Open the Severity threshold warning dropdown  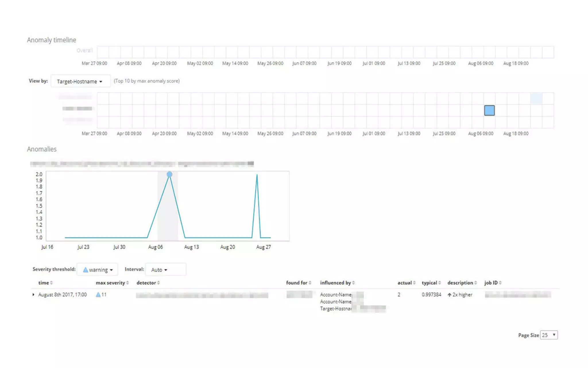pyautogui.click(x=98, y=270)
